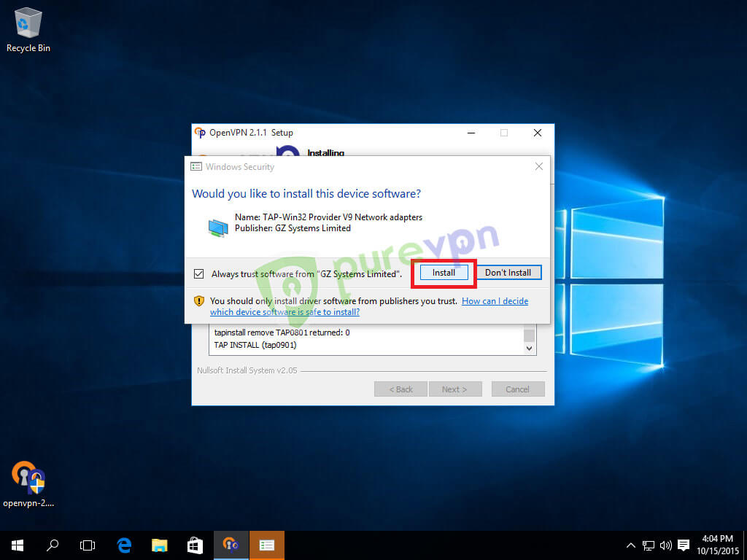Open the Recycle Bin desktop icon
747x560 pixels.
(28, 29)
